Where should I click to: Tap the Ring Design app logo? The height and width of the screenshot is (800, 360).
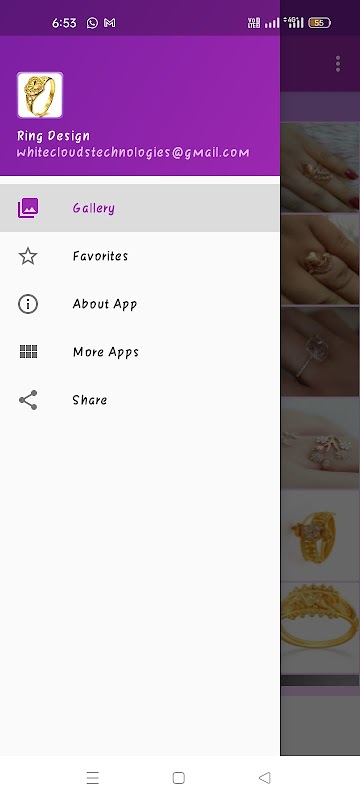pyautogui.click(x=40, y=95)
